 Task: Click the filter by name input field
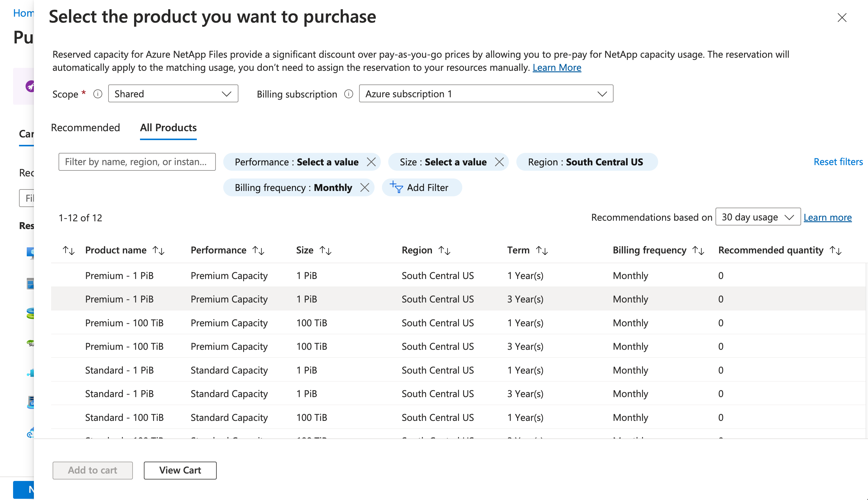coord(137,162)
